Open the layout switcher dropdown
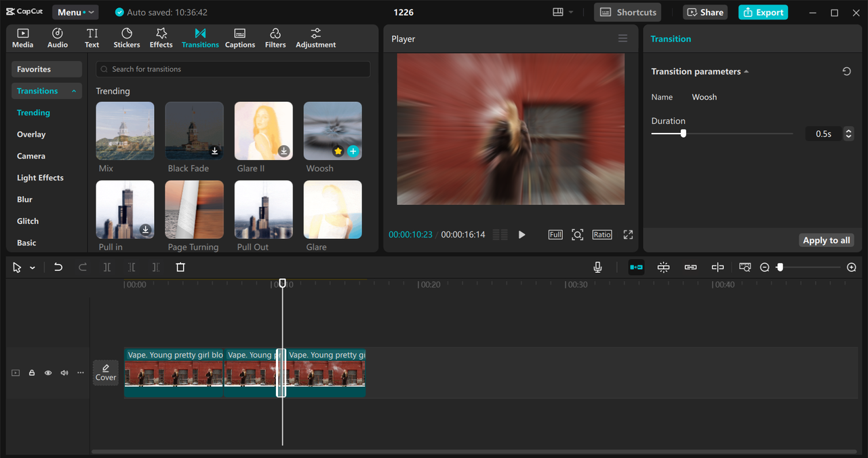 (x=563, y=12)
